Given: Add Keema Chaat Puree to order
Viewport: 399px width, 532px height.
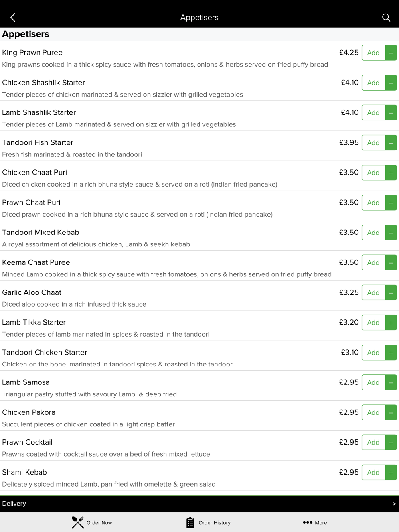Looking at the screenshot, I should (x=373, y=262).
